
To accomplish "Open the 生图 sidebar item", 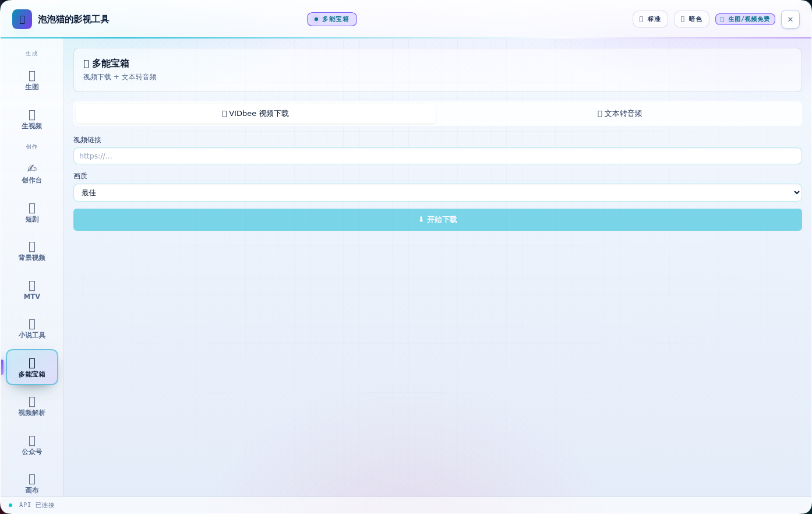I will 32,80.
